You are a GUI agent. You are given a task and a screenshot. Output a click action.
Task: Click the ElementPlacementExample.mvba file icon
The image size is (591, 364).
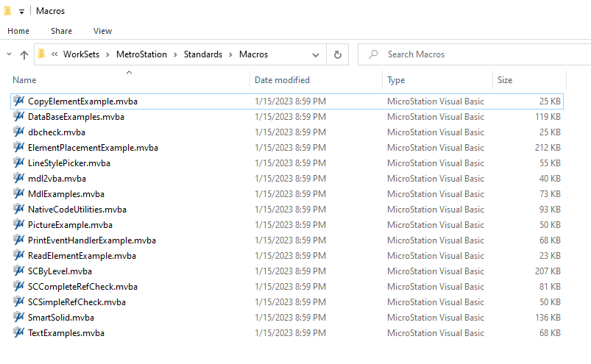[x=18, y=147]
